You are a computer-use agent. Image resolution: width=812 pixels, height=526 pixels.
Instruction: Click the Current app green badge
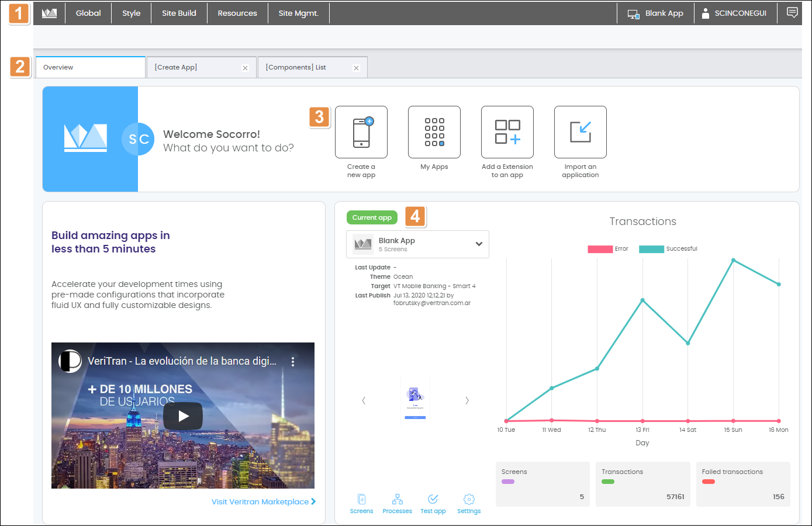pyautogui.click(x=372, y=217)
